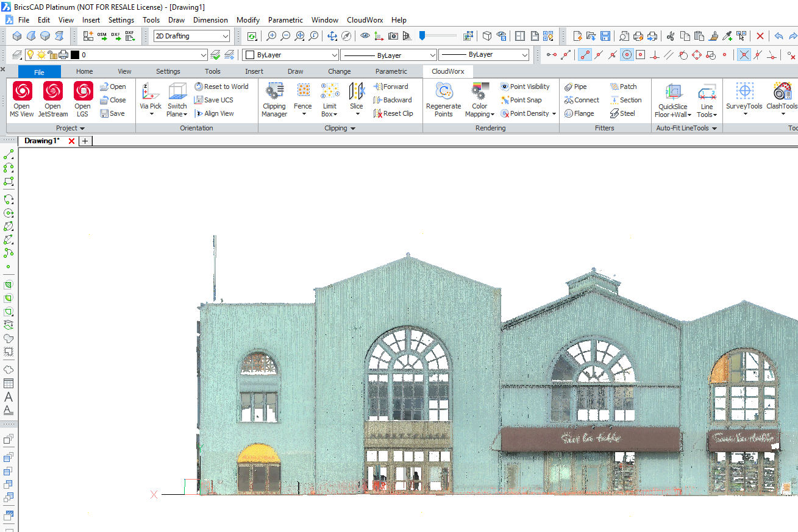
Task: Switch to the Home ribbon tab
Action: [84, 71]
